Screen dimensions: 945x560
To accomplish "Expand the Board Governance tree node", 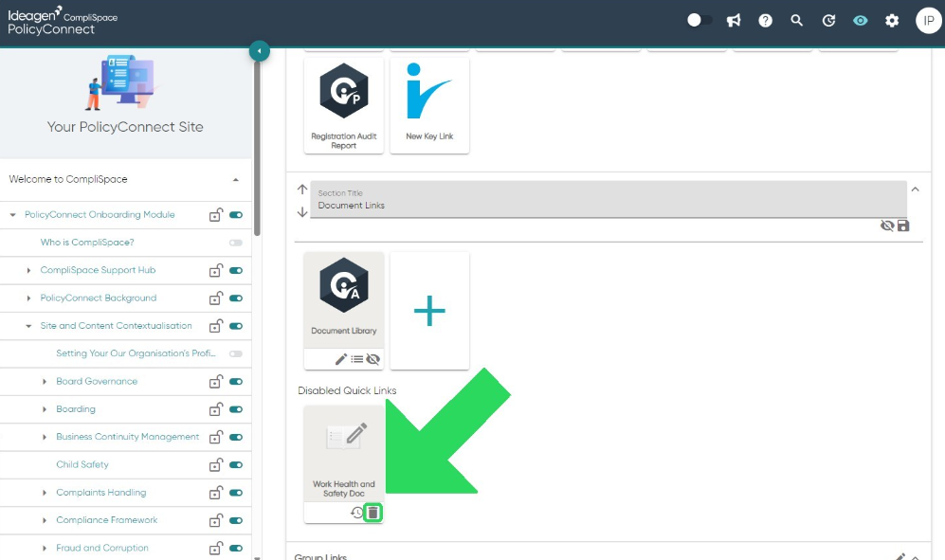I will (x=44, y=382).
